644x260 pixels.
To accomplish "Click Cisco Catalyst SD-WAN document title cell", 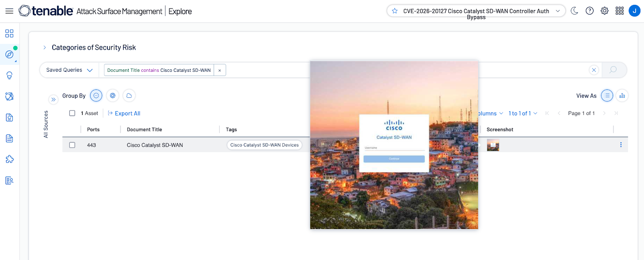I will (155, 145).
